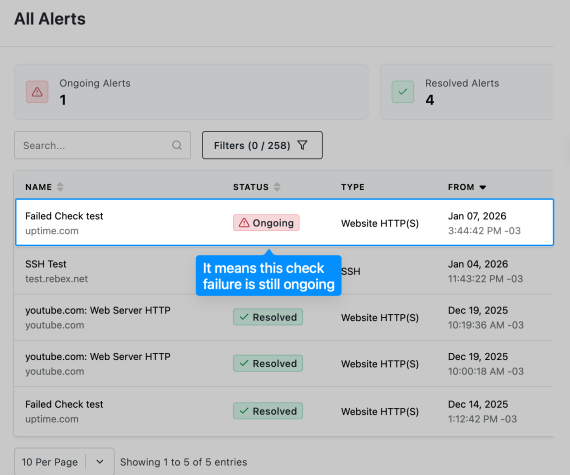Click the From column descending arrow
Viewport: 570px width, 475px height.
coord(483,188)
